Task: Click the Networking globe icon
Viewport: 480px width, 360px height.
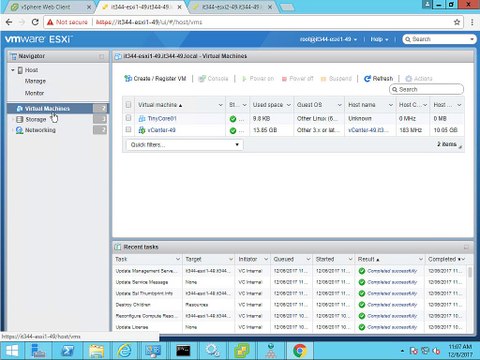Action: pos(19,130)
